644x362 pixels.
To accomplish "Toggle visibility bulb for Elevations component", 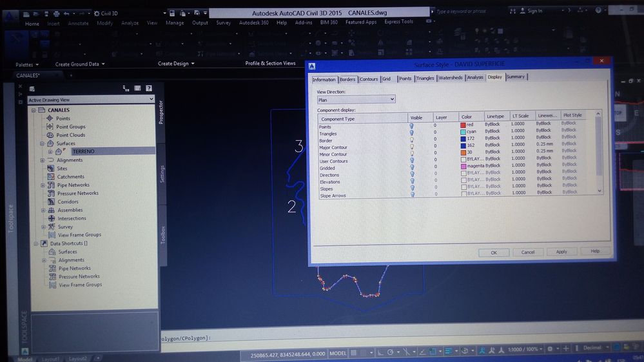I will (413, 181).
